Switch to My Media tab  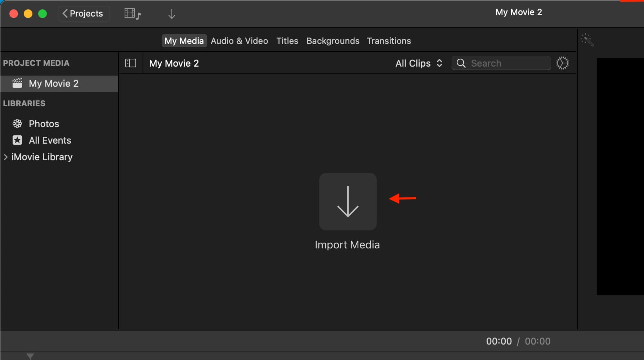[x=184, y=41]
